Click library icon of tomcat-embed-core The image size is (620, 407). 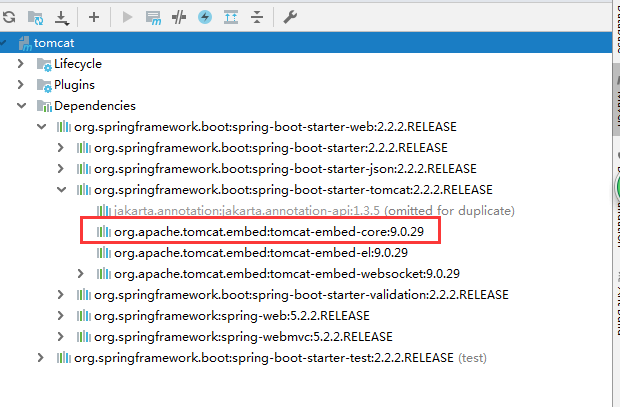[x=104, y=231]
